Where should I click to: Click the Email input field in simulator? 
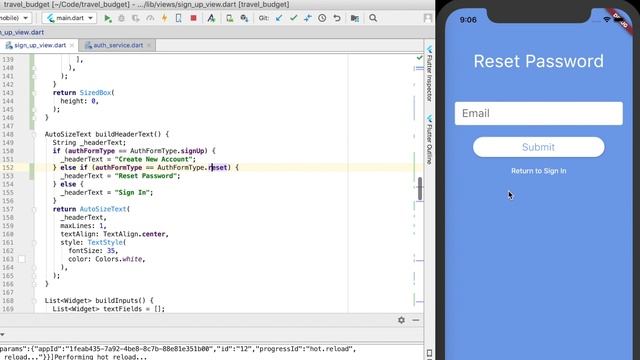(538, 113)
